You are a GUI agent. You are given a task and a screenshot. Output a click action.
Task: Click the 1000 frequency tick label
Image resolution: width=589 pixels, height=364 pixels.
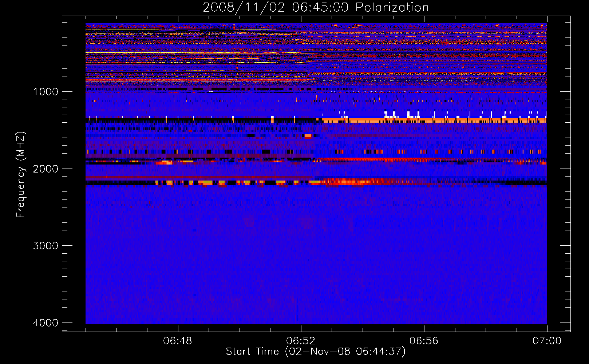coord(46,91)
